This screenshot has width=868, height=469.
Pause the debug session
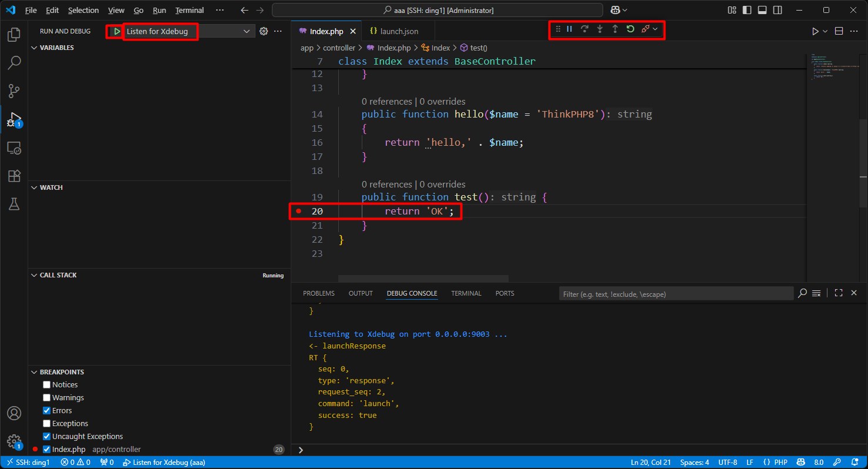pyautogui.click(x=569, y=29)
